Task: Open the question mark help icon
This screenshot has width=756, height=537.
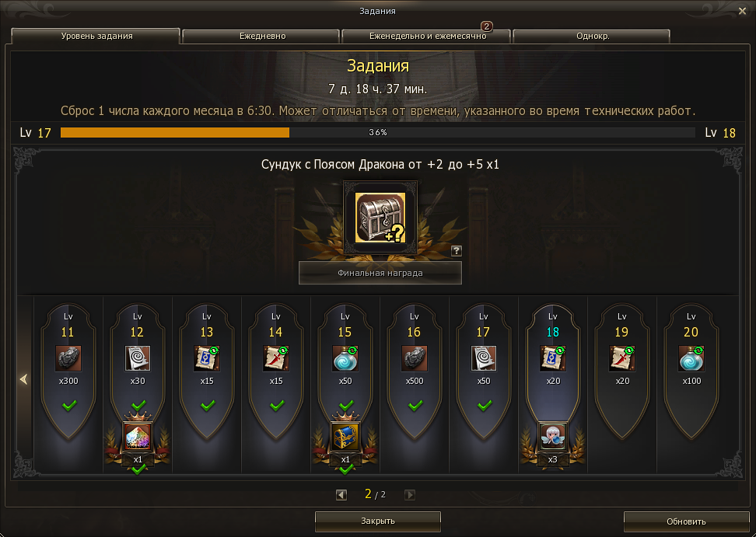Action: 456,250
